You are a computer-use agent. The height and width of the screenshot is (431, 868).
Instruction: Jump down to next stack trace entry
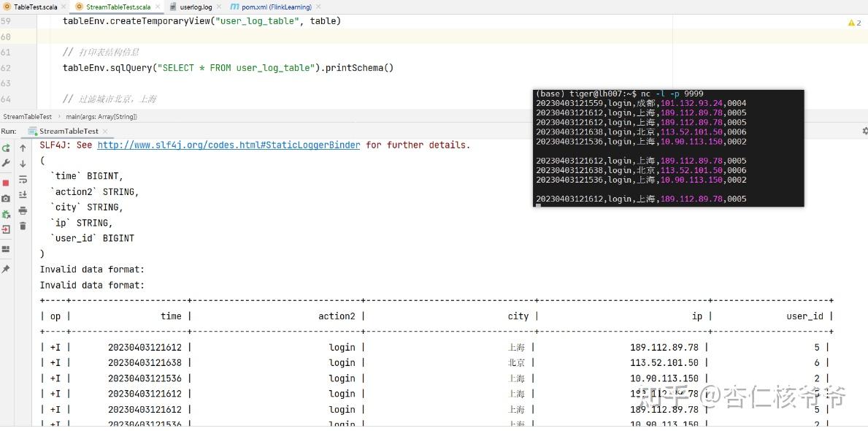23,163
